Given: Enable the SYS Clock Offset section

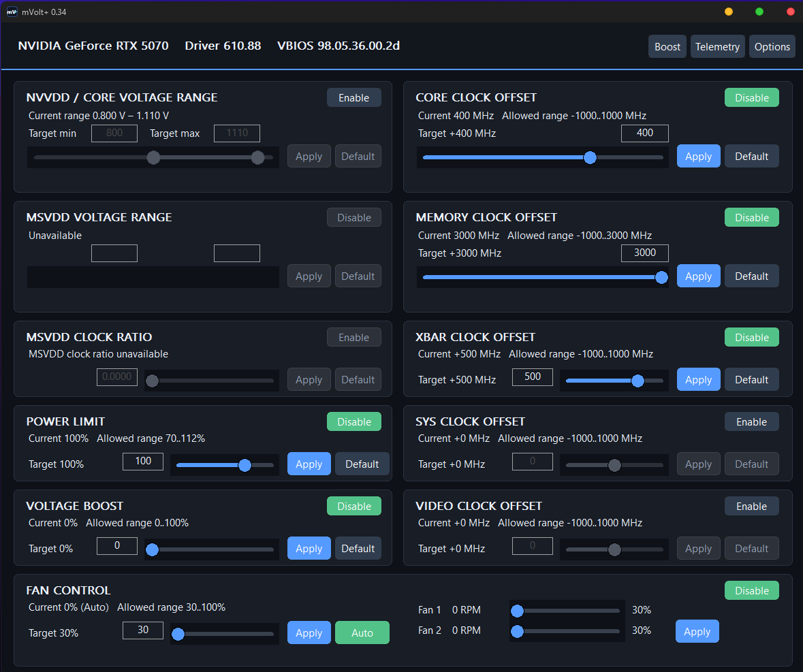Looking at the screenshot, I should (x=752, y=421).
